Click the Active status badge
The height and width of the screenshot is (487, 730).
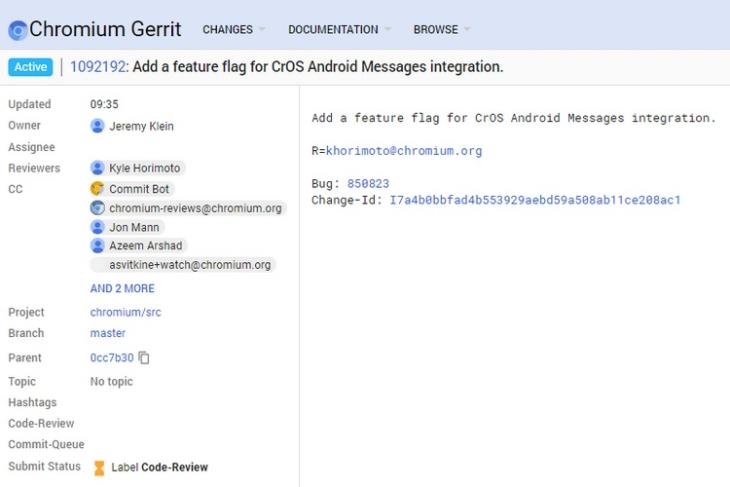click(x=30, y=67)
